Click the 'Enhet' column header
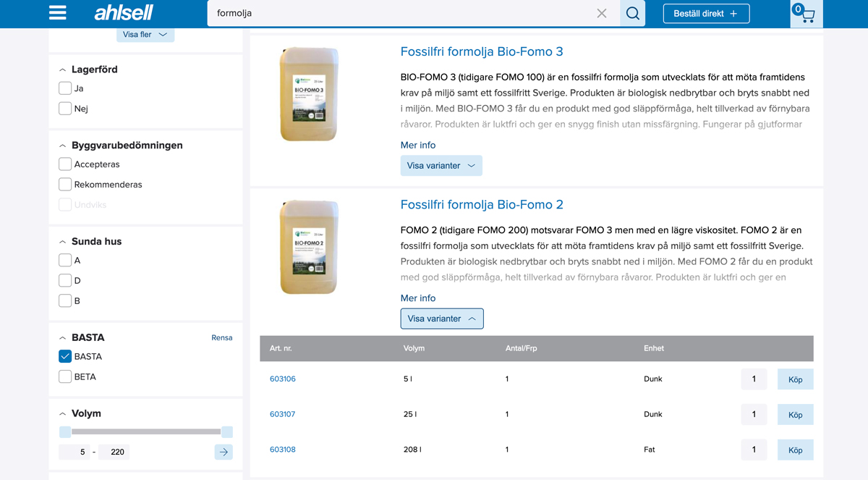The height and width of the screenshot is (480, 868). [654, 348]
